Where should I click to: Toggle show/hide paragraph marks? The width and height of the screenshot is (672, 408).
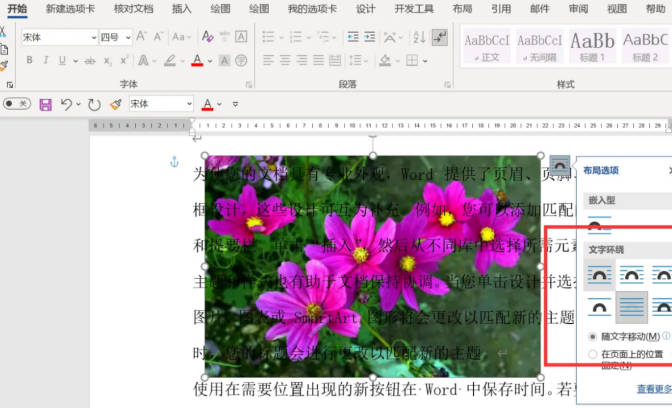pyautogui.click(x=440, y=37)
